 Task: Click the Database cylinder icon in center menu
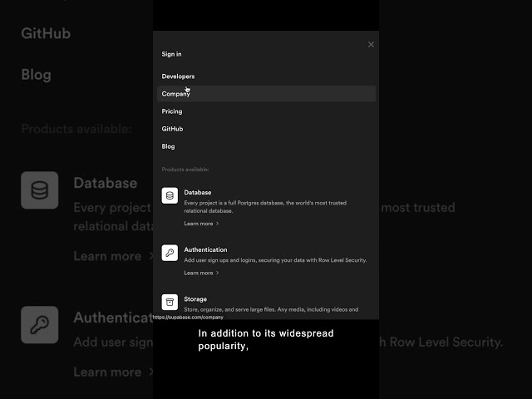coord(170,195)
